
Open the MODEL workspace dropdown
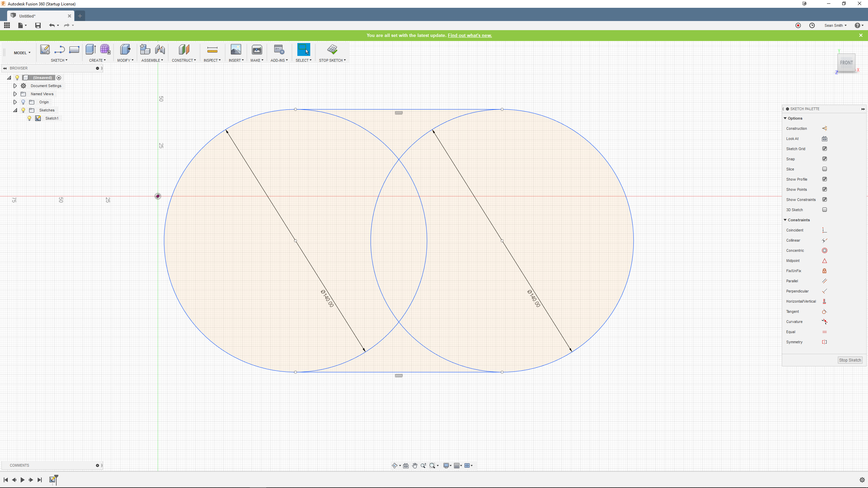pyautogui.click(x=22, y=53)
